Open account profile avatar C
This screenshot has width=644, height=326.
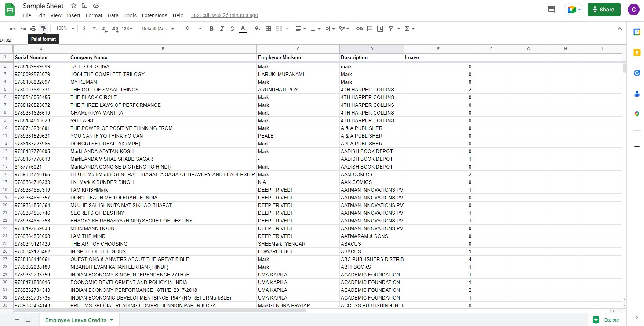point(634,10)
